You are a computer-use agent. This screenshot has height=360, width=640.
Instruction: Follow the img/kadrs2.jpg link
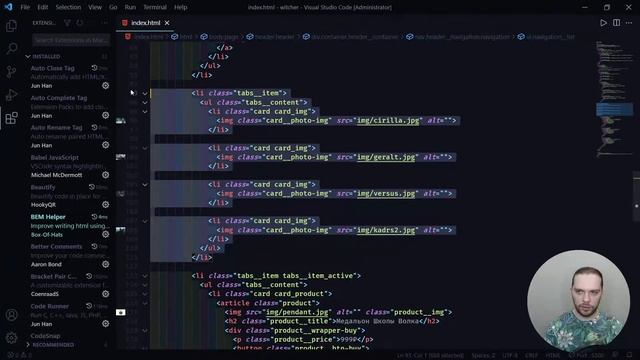pos(386,230)
